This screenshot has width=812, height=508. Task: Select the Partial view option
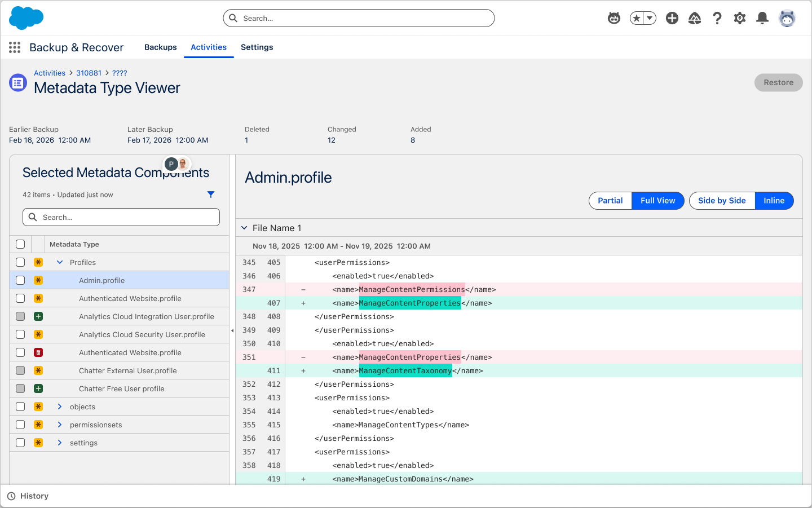click(x=610, y=201)
